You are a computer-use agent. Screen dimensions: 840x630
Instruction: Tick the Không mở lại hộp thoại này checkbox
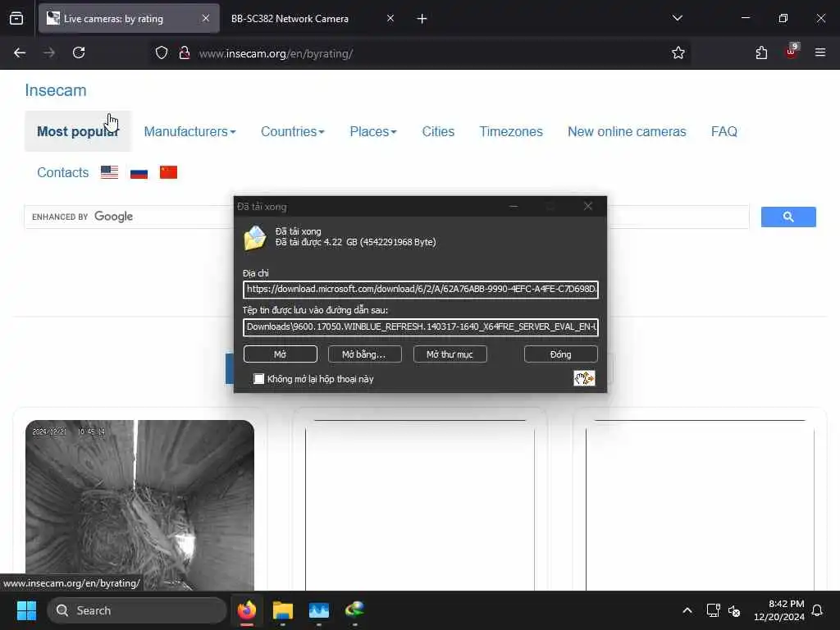click(259, 379)
